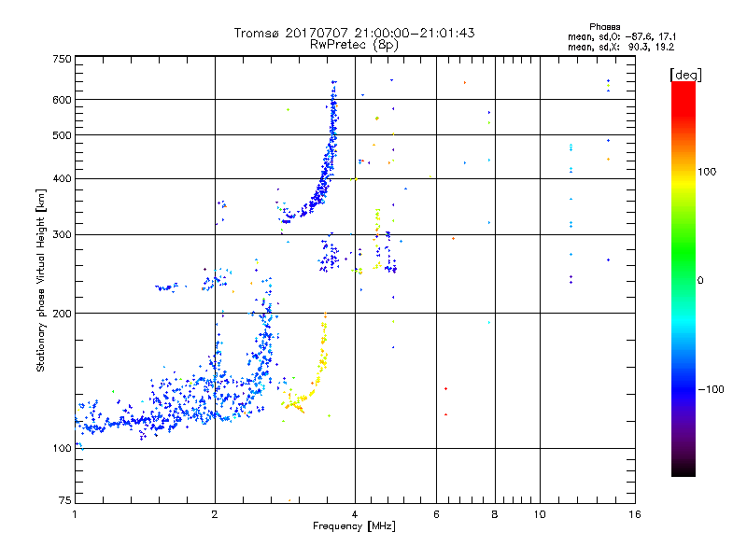747x560 pixels.
Task: Click the y-axis '400' tick label
Action: 62,178
